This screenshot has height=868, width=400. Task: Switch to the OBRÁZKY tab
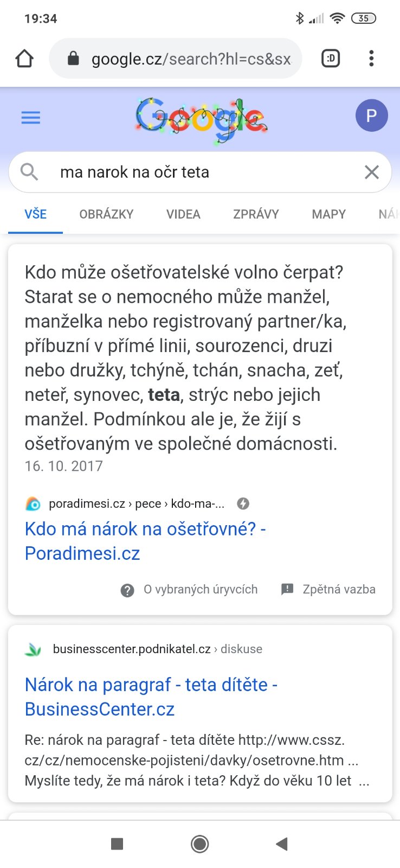pyautogui.click(x=106, y=214)
